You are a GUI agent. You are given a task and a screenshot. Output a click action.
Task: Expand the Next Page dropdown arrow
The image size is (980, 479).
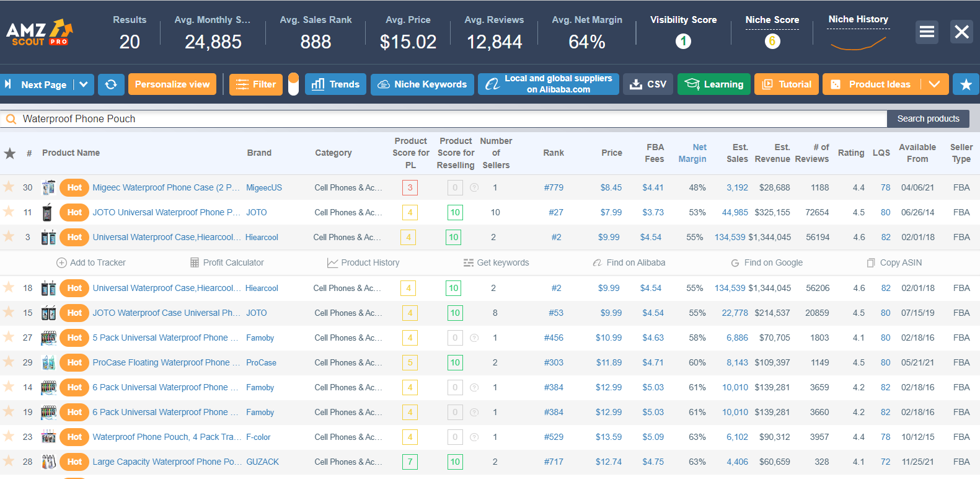[84, 84]
